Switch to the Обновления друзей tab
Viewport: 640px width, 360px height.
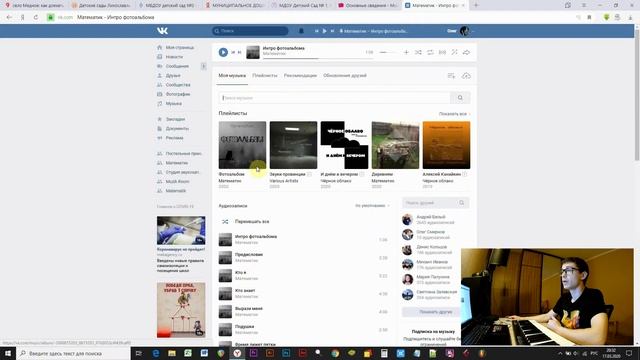(345, 76)
